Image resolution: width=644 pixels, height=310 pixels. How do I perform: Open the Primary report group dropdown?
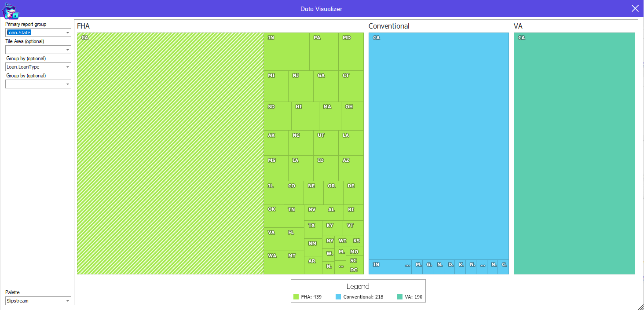click(x=68, y=33)
